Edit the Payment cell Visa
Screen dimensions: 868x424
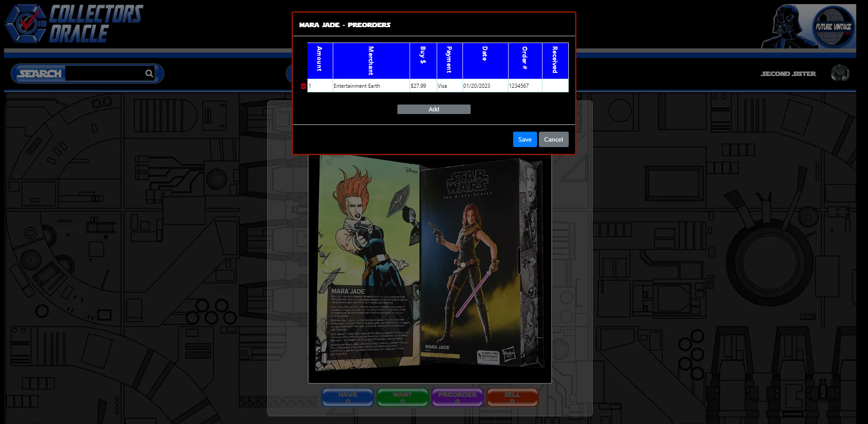coord(449,86)
